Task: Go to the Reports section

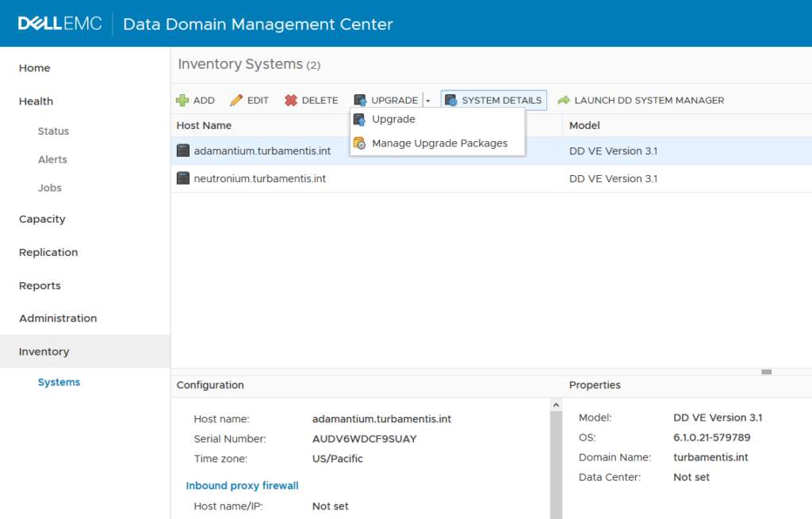Action: point(40,285)
